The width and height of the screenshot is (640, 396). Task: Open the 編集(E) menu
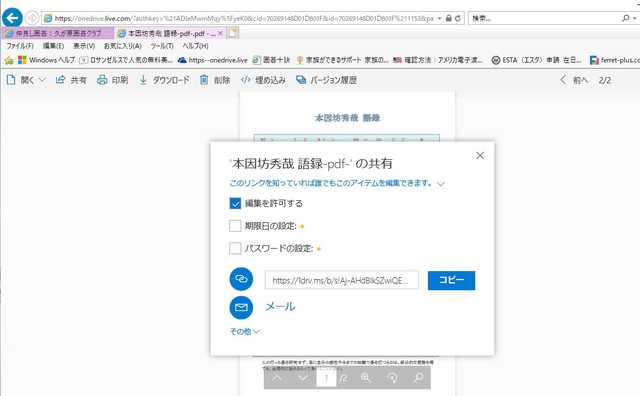click(x=53, y=46)
